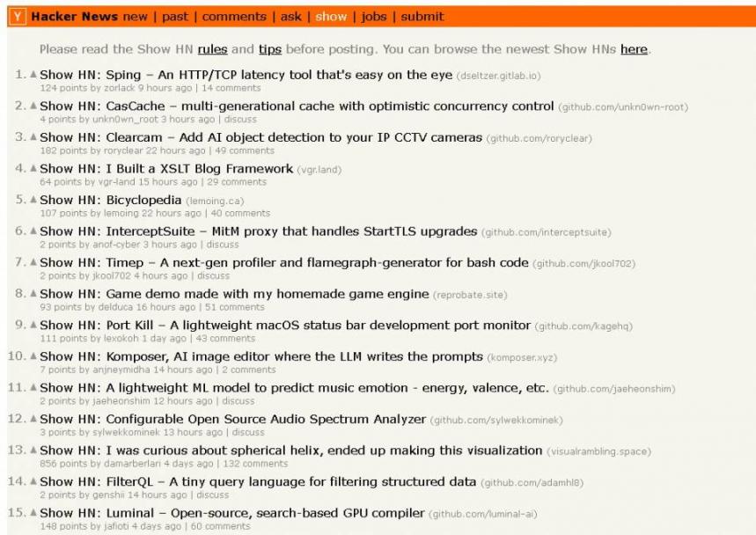Open user roryclear's profile
Viewport: 756px width, 535px height.
(x=123, y=150)
